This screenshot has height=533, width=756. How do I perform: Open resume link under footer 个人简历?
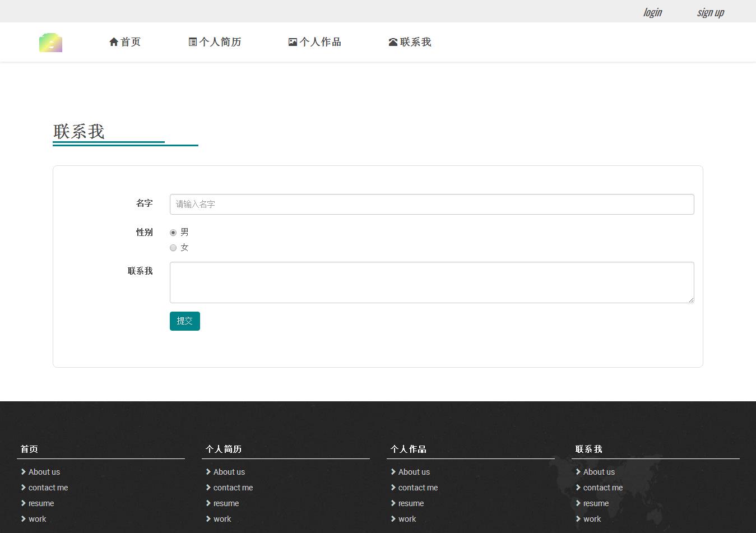pos(226,503)
